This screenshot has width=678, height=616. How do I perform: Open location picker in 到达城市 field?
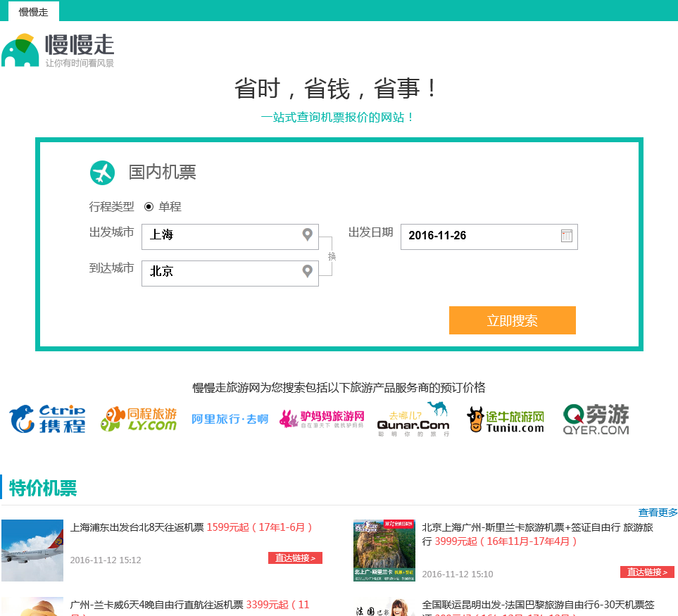pyautogui.click(x=308, y=272)
